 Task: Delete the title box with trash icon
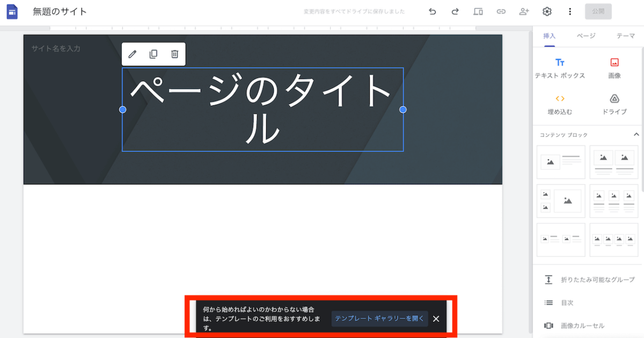click(174, 54)
